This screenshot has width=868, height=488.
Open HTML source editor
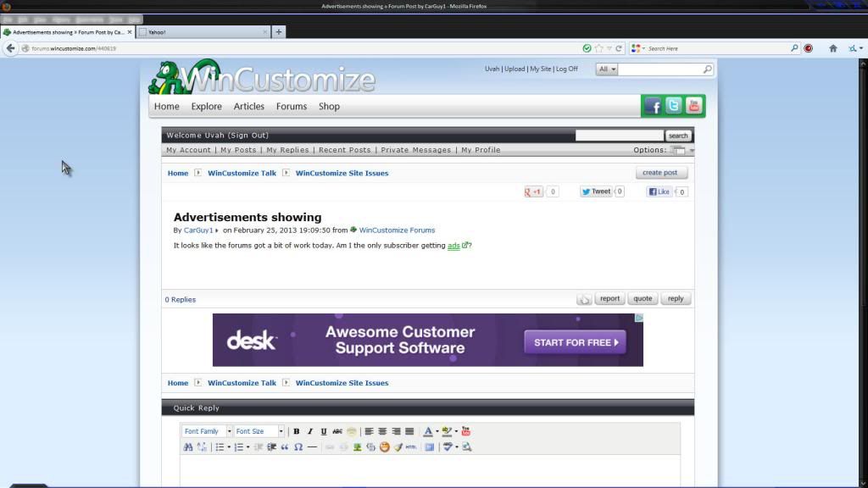tap(411, 447)
